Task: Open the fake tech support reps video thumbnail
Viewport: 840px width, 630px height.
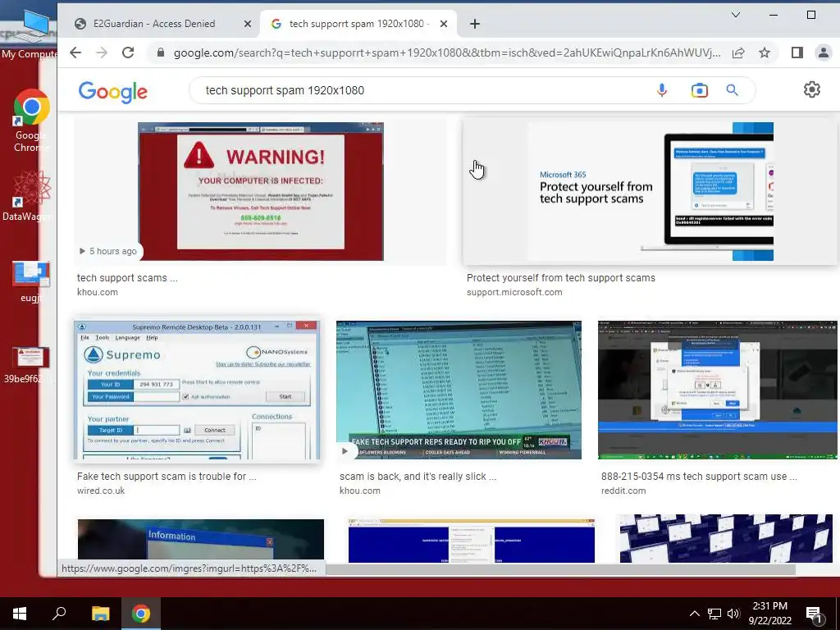Action: (x=459, y=390)
